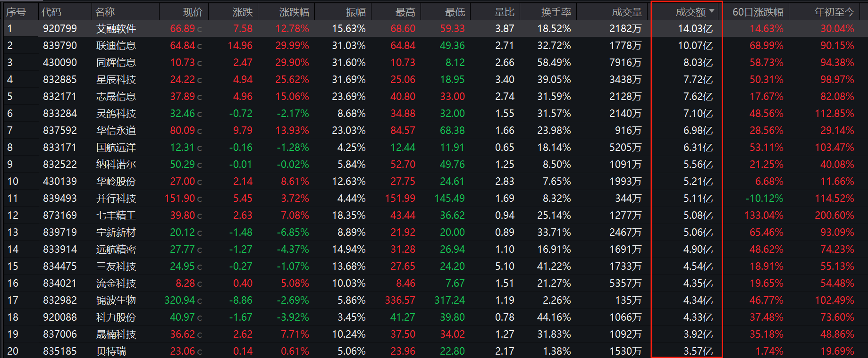Click the 名称 column header
Image resolution: width=868 pixels, height=358 pixels.
[105, 12]
